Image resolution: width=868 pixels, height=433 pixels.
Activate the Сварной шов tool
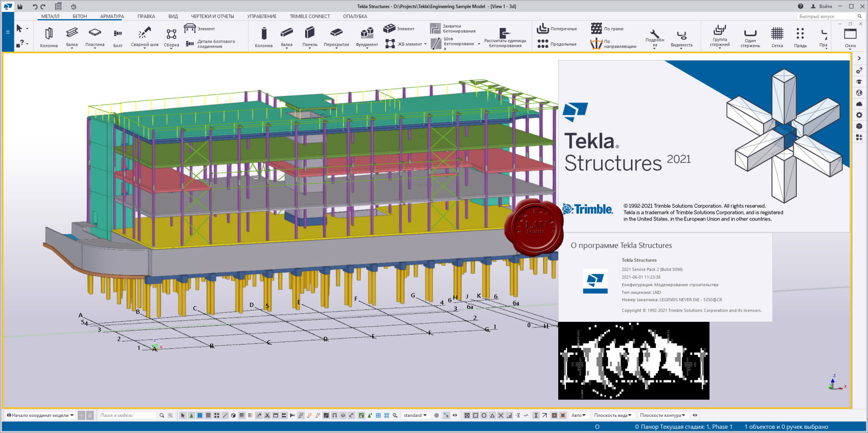pyautogui.click(x=145, y=37)
